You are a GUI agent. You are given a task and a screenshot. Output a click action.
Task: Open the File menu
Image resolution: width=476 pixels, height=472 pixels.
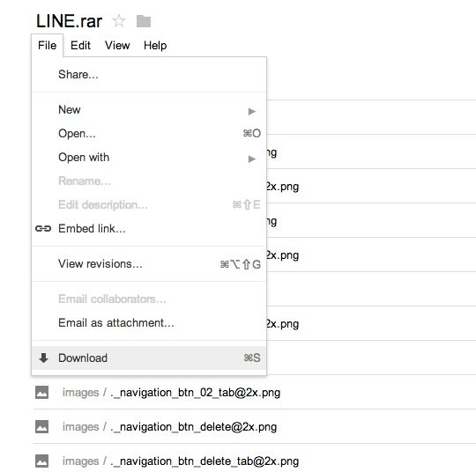[x=47, y=46]
